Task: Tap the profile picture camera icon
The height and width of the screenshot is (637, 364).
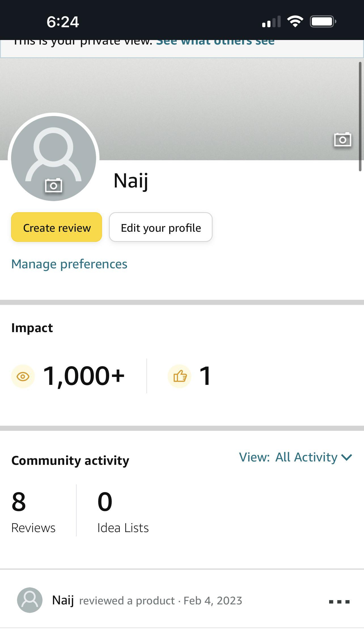Action: [54, 185]
